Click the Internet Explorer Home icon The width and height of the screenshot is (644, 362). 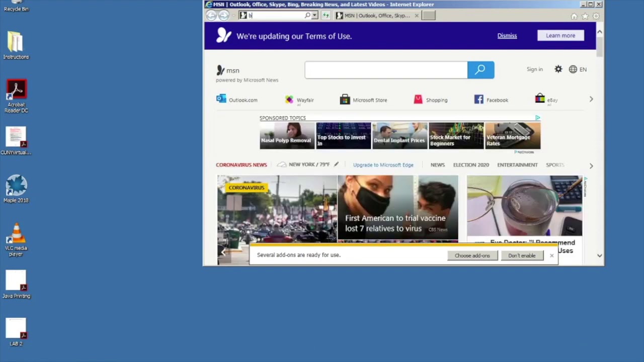tap(574, 16)
